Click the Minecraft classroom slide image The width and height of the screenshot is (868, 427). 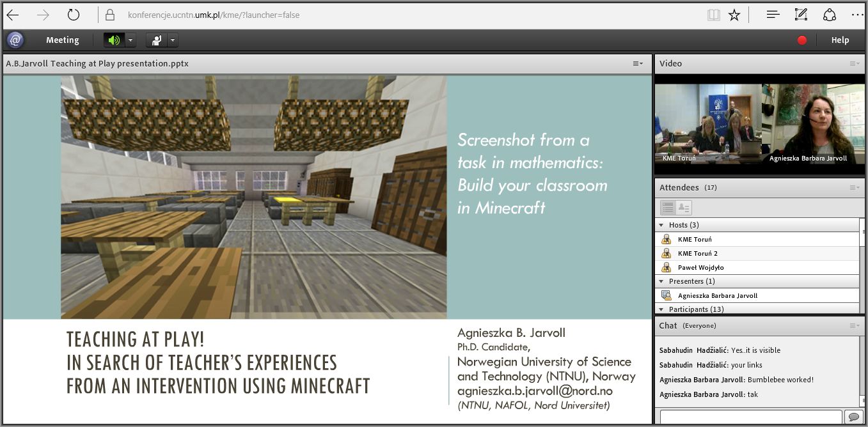[253, 197]
